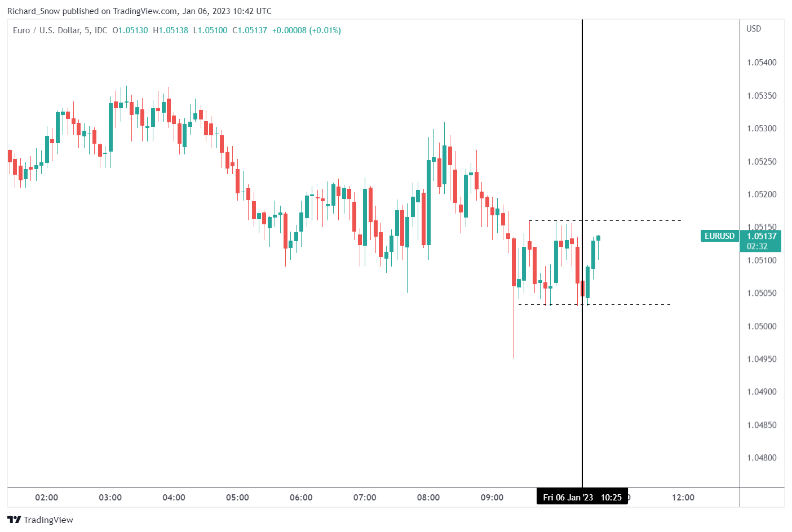Click the high value H1.05138

(171, 30)
